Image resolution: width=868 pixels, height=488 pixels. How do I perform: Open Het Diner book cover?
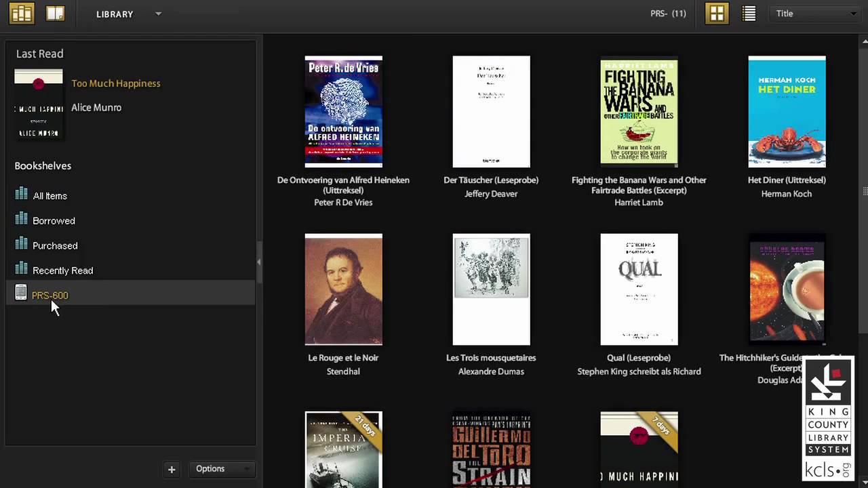[x=787, y=112]
